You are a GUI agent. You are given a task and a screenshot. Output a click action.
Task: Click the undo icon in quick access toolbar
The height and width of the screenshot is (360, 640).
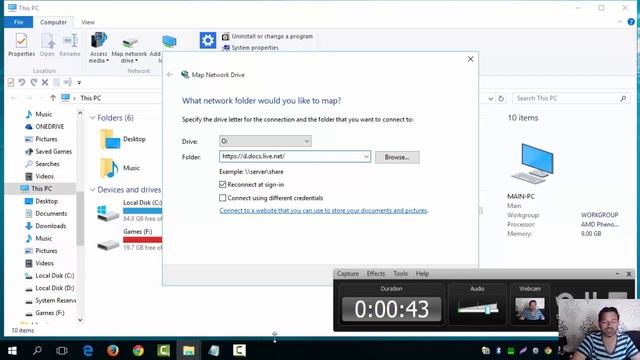coord(22,82)
